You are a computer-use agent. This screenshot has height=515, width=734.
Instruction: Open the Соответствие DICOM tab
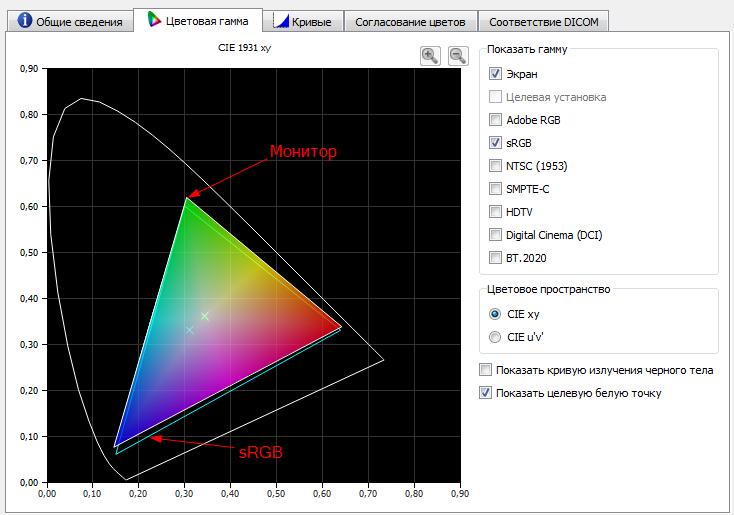(x=543, y=22)
